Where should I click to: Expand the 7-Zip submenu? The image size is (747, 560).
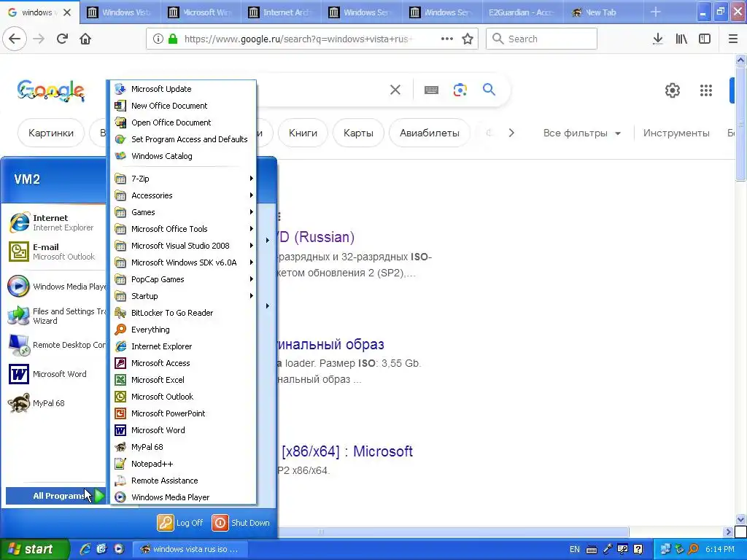coord(183,179)
